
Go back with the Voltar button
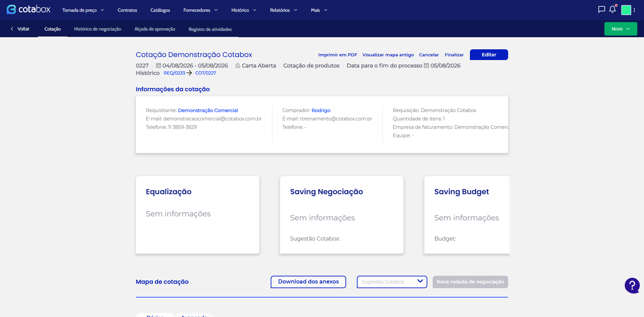(x=20, y=29)
